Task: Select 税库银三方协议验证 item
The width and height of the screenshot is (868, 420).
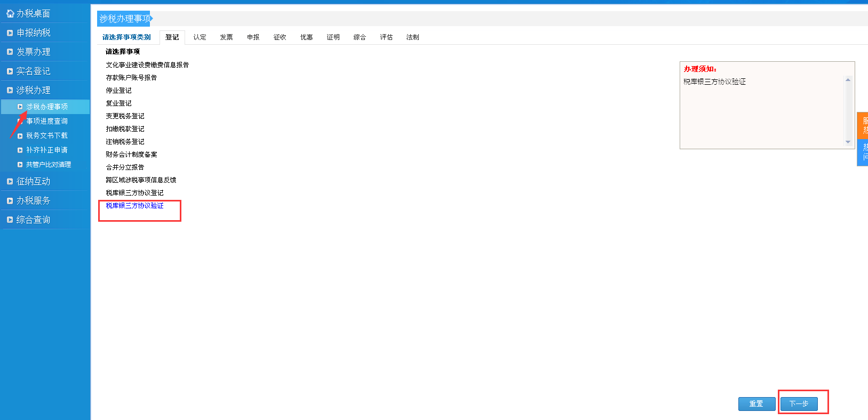Action: coord(134,206)
